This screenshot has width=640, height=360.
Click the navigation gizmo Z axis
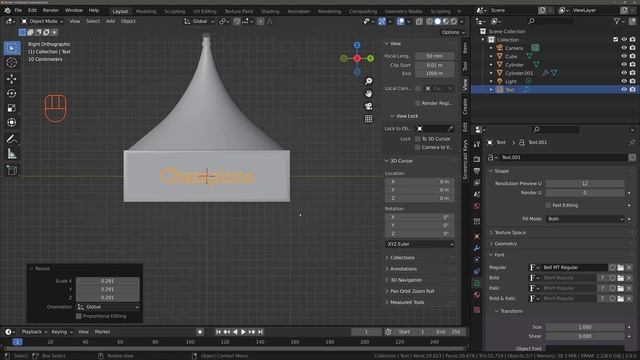357,45
